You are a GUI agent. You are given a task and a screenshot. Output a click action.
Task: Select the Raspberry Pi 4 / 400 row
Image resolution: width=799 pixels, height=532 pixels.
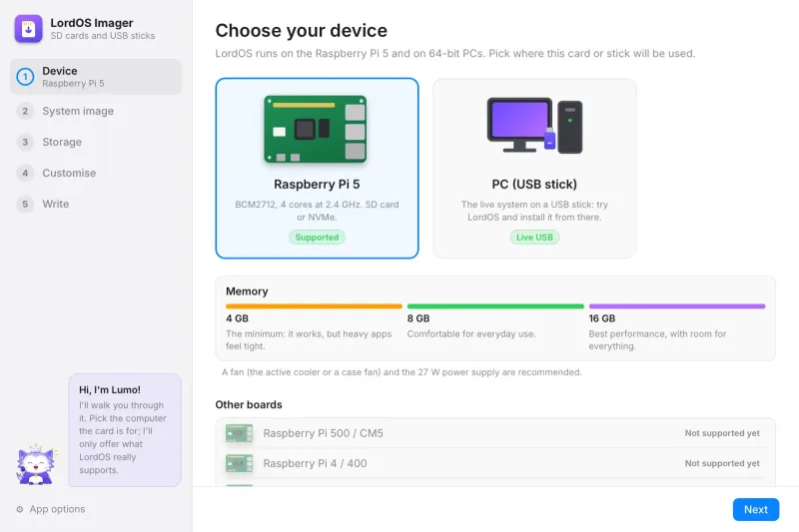click(x=495, y=463)
